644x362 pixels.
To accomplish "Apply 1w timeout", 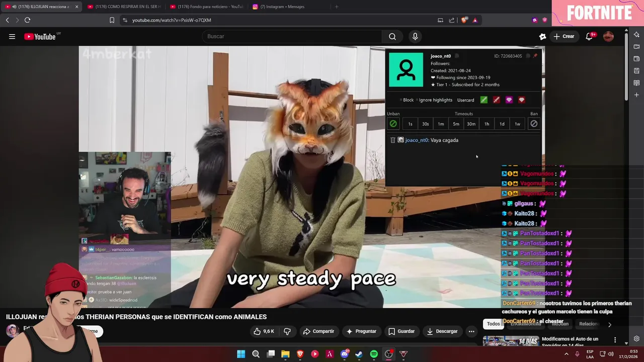I will [517, 124].
